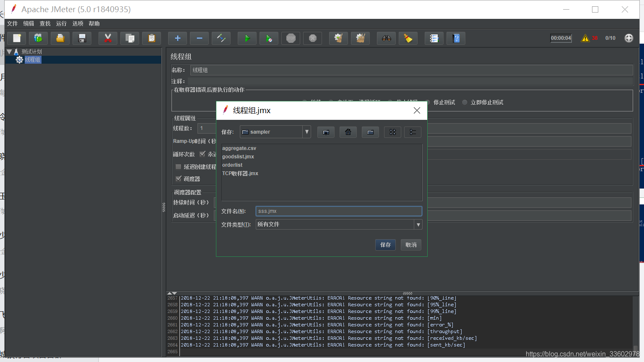Click the remote engine status icon
The height and width of the screenshot is (362, 644).
tap(629, 38)
